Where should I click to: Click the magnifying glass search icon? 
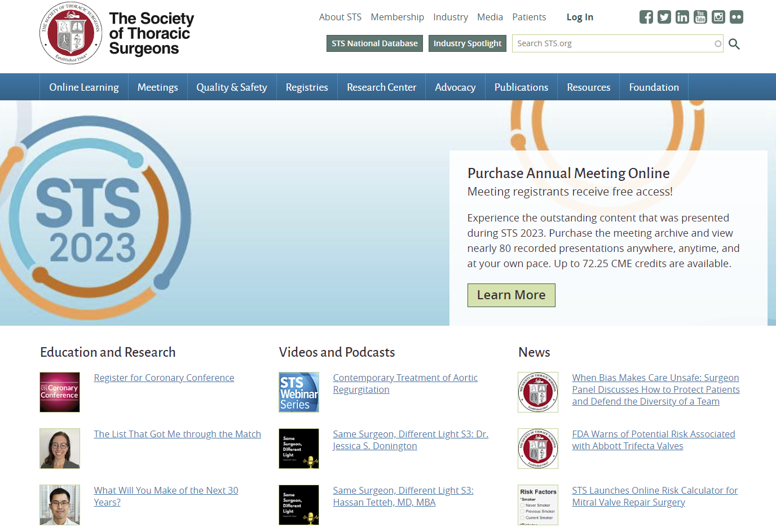pos(734,44)
